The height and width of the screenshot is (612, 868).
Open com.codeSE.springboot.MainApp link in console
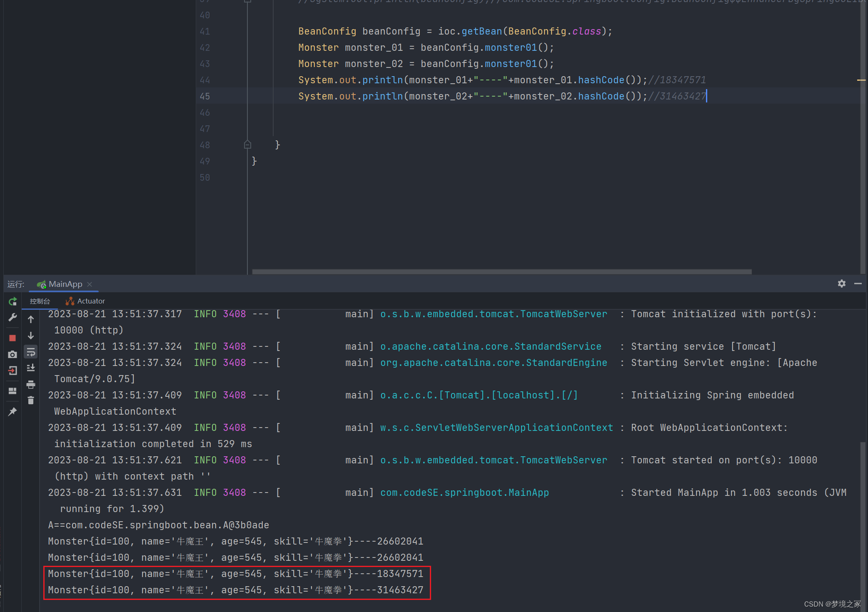[x=464, y=493]
